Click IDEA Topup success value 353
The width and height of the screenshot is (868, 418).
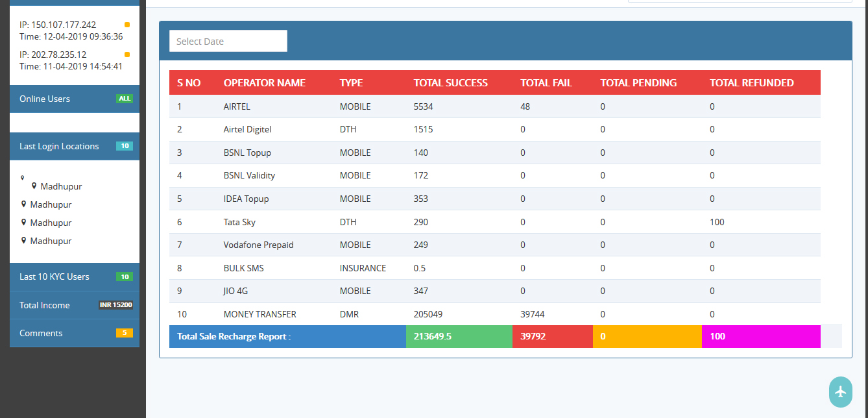(x=421, y=199)
